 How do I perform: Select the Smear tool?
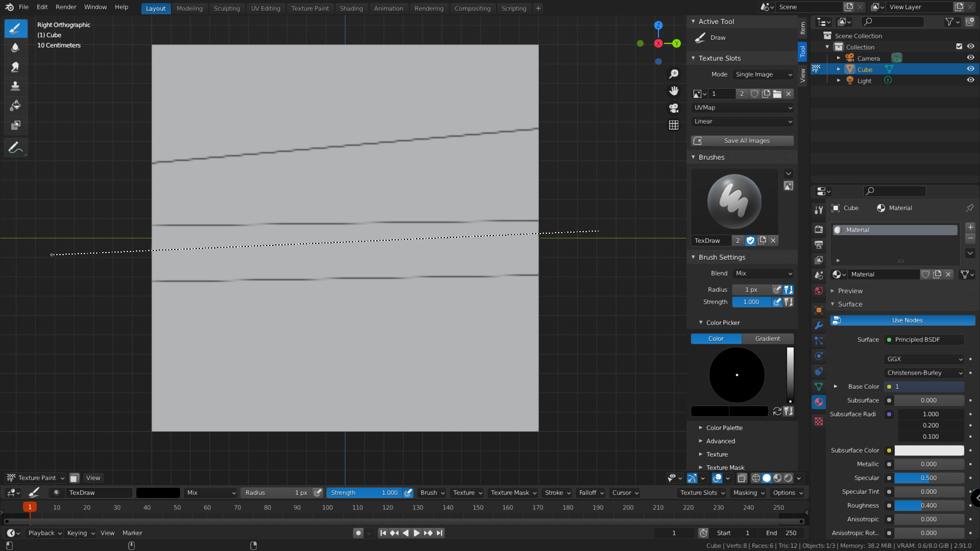(x=16, y=67)
